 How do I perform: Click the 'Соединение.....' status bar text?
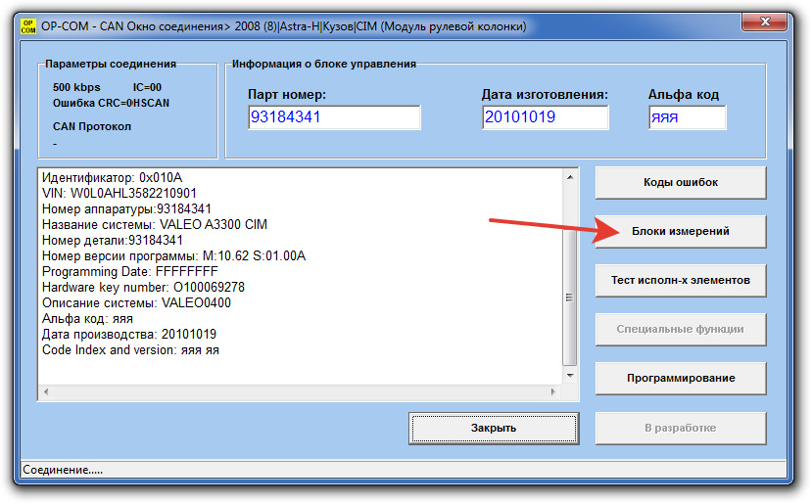click(x=63, y=470)
